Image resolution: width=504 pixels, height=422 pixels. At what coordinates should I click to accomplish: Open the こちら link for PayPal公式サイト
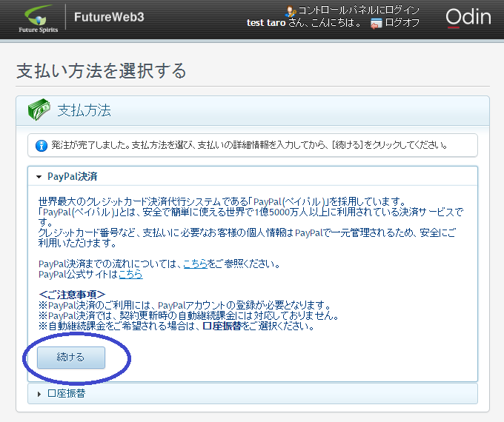point(131,274)
